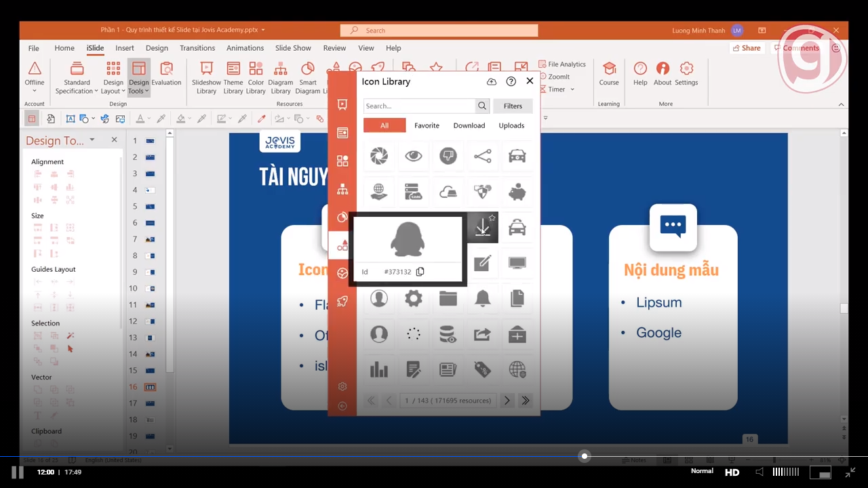Viewport: 868px width, 488px height.
Task: Open the View ribbon tab
Action: [x=366, y=48]
